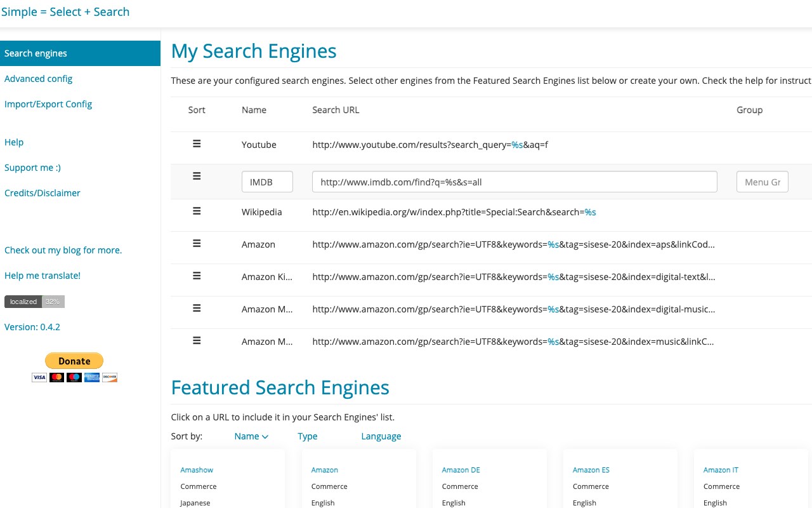
Task: Click the drag handle for Youtube row
Action: pyautogui.click(x=197, y=144)
